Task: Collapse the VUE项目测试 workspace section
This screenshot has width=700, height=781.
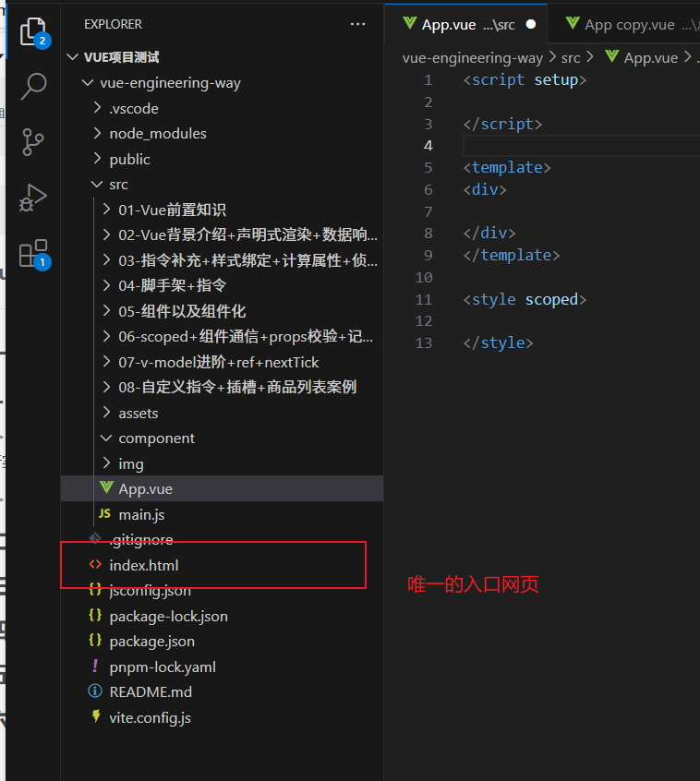Action: pos(73,57)
